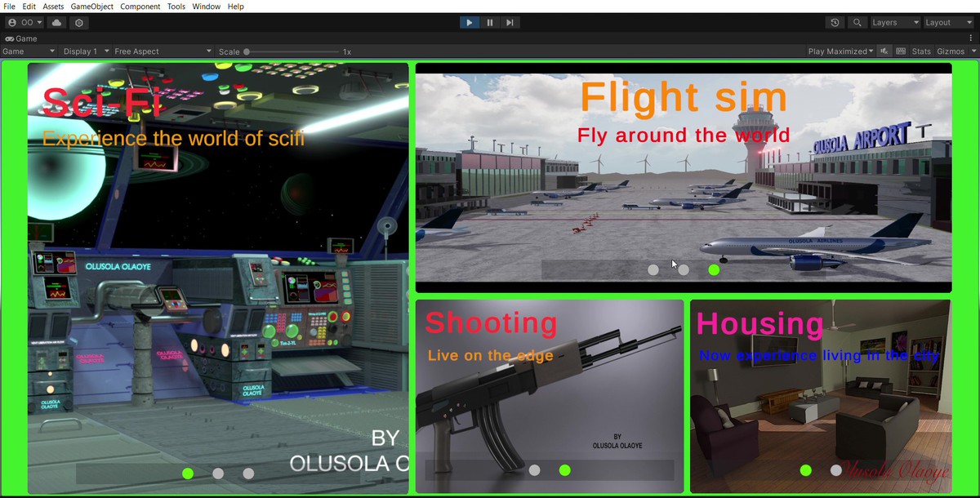980x498 pixels.
Task: Click the 'Experience the world of scifi' subtitle
Action: (x=173, y=138)
